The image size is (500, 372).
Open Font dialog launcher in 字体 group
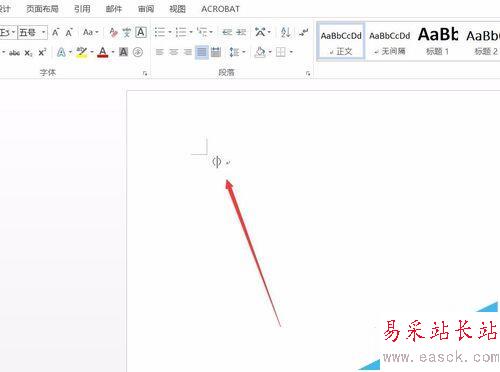145,73
